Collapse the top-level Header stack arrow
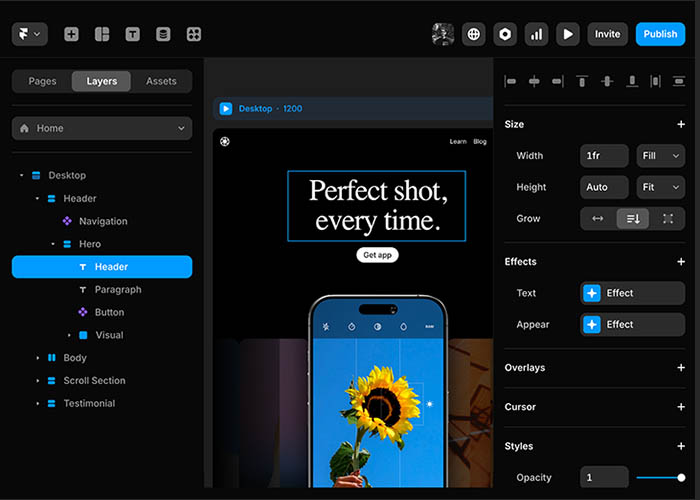This screenshot has height=500, width=700. (x=38, y=198)
